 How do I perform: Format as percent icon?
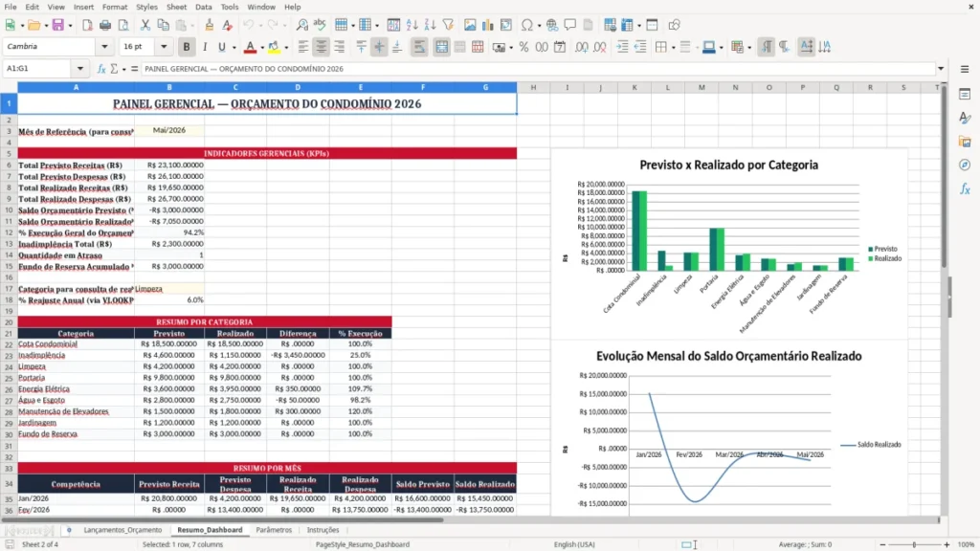pyautogui.click(x=523, y=47)
